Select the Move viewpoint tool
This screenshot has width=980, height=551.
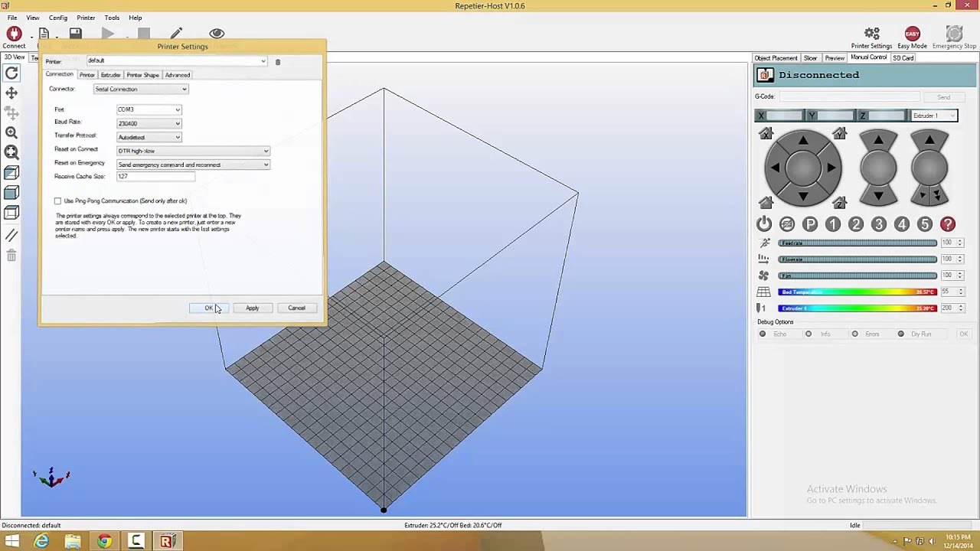click(11, 93)
